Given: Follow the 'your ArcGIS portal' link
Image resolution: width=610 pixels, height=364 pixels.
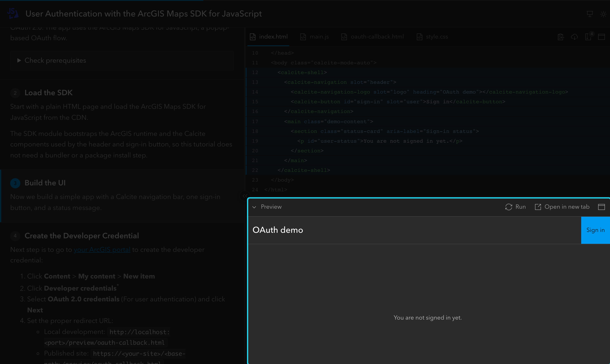Looking at the screenshot, I should (102, 250).
